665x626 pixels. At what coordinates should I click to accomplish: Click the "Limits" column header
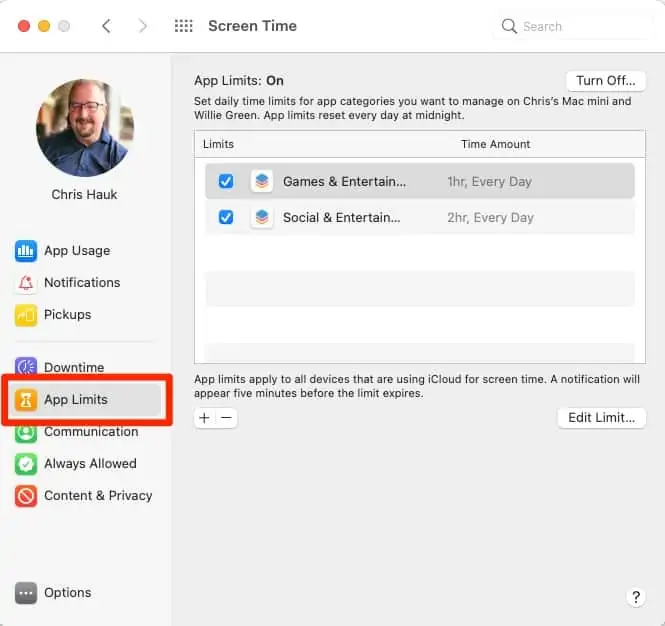[x=218, y=144]
